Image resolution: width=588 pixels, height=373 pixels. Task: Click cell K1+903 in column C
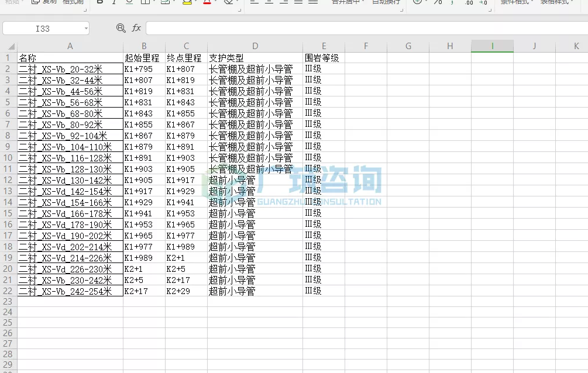tap(187, 158)
